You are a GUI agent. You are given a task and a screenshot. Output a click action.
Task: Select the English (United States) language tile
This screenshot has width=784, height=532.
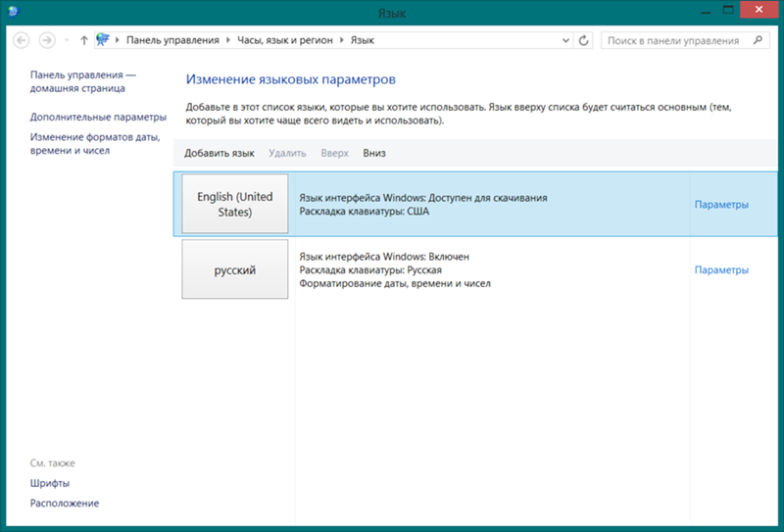(235, 204)
